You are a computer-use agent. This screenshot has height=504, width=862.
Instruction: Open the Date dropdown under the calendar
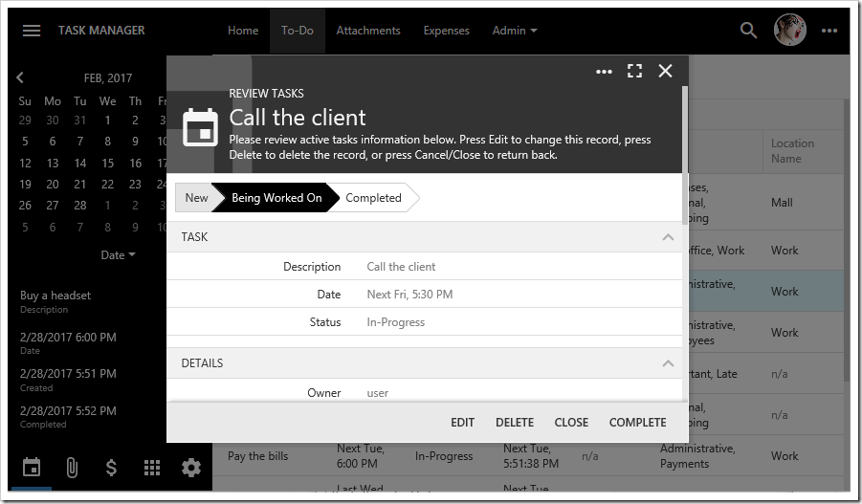click(118, 255)
